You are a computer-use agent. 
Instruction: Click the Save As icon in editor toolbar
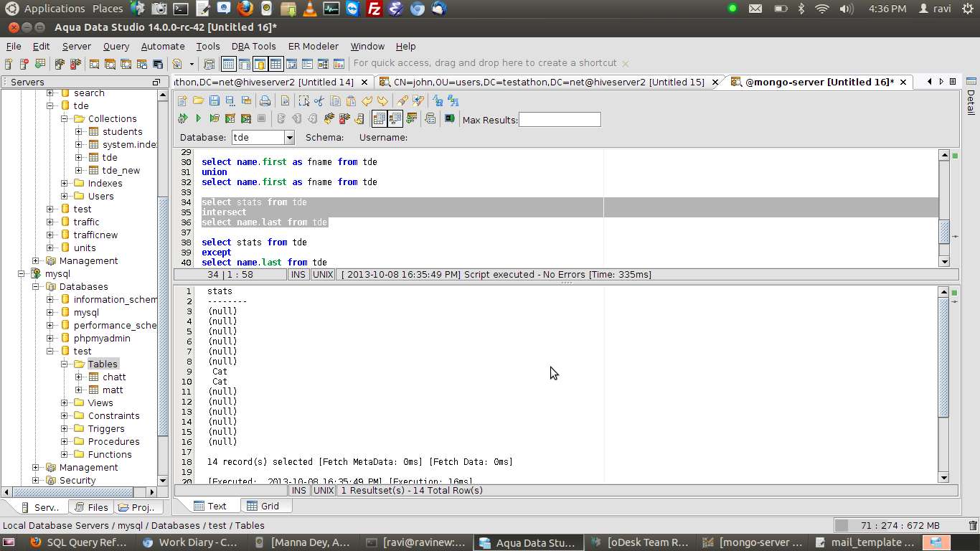230,101
